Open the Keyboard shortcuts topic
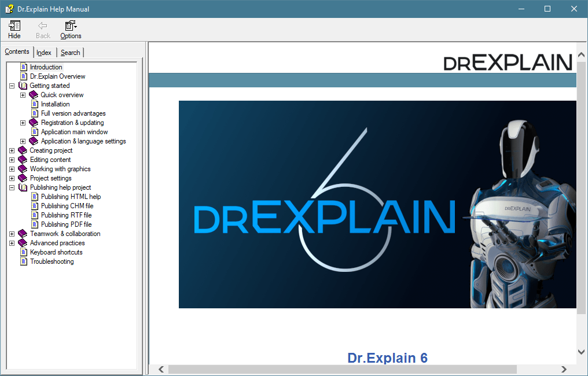 (x=56, y=252)
